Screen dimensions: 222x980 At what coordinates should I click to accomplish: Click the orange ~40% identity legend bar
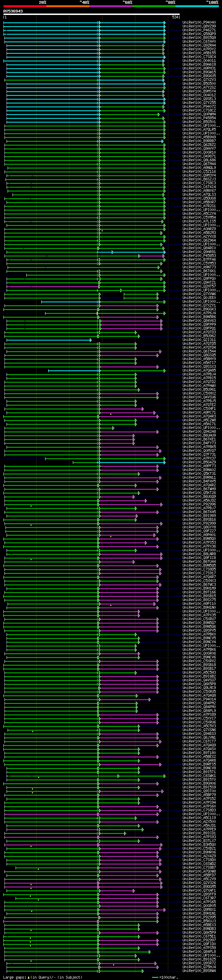pos(68,6)
